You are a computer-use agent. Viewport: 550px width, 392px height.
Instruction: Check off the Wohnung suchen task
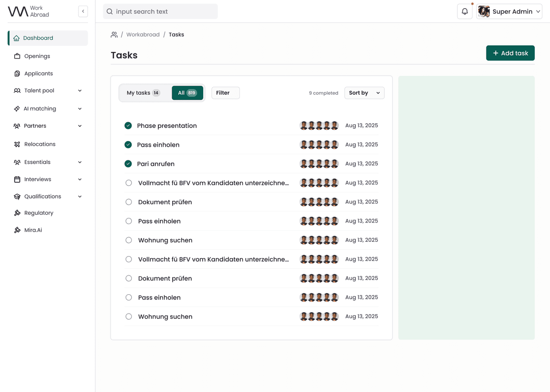tap(128, 240)
